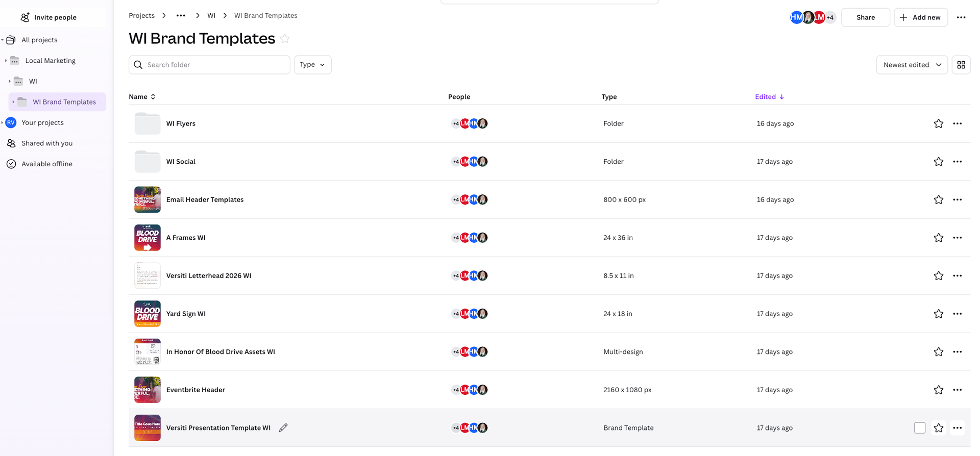Screen dimensions: 980x456
Task: Open Shared with you in sidebar
Action: (47, 143)
